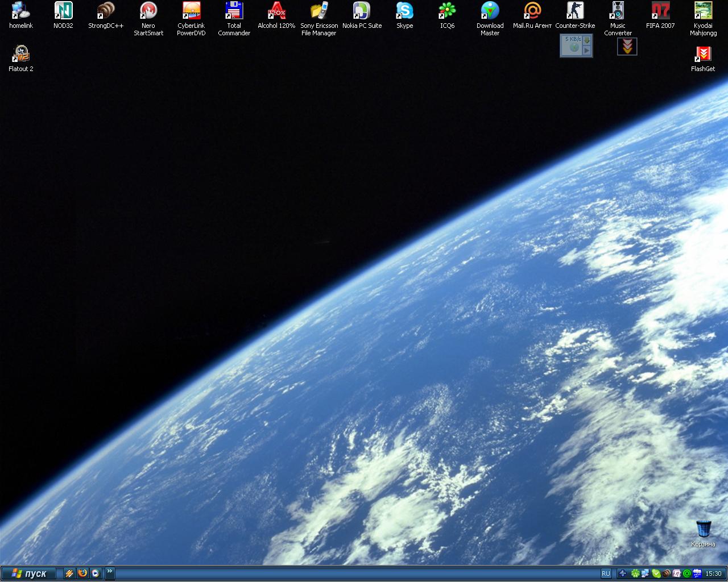The image size is (728, 582).
Task: Open Skype green checkmark tray icon
Action: 656,573
